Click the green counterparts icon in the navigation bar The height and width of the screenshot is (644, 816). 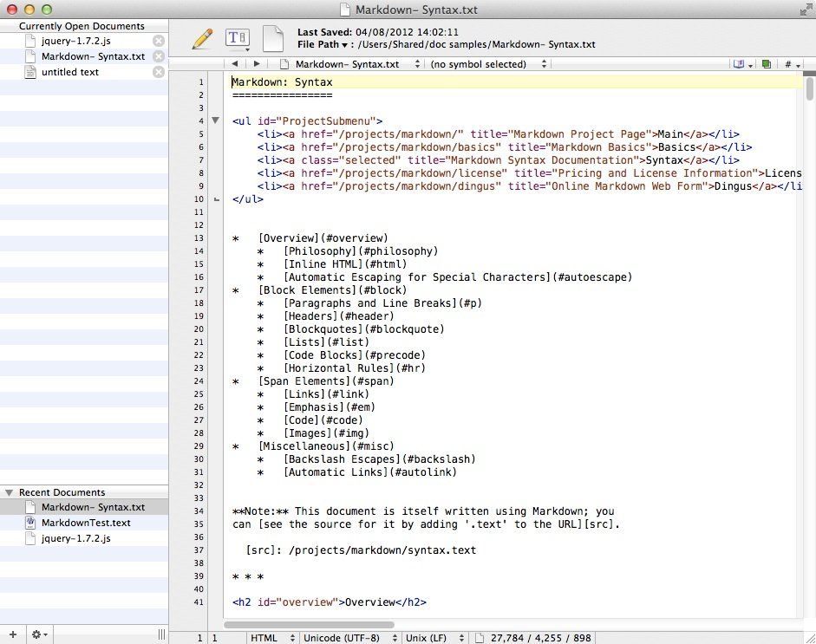[767, 63]
